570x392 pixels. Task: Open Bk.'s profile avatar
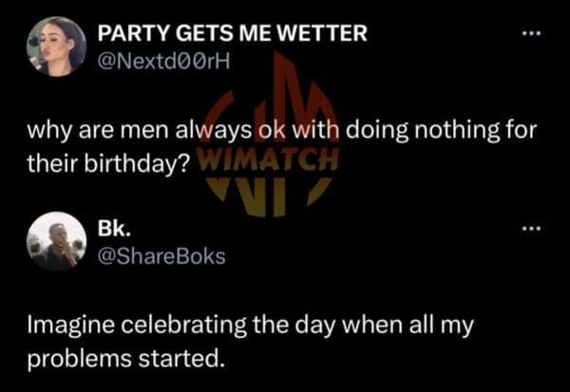[56, 241]
